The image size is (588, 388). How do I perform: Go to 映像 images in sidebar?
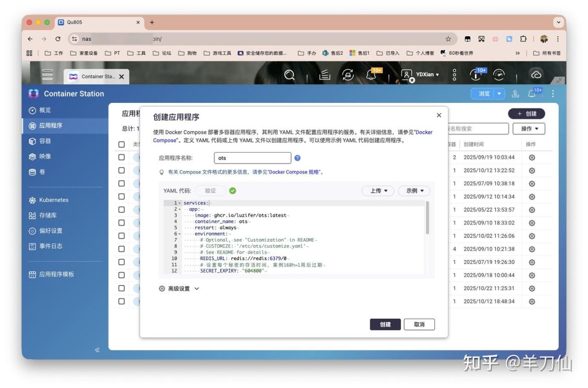45,156
